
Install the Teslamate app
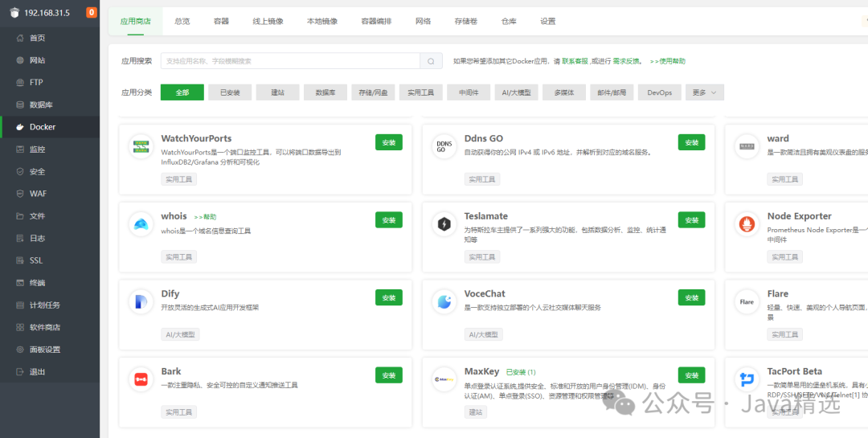click(x=691, y=220)
